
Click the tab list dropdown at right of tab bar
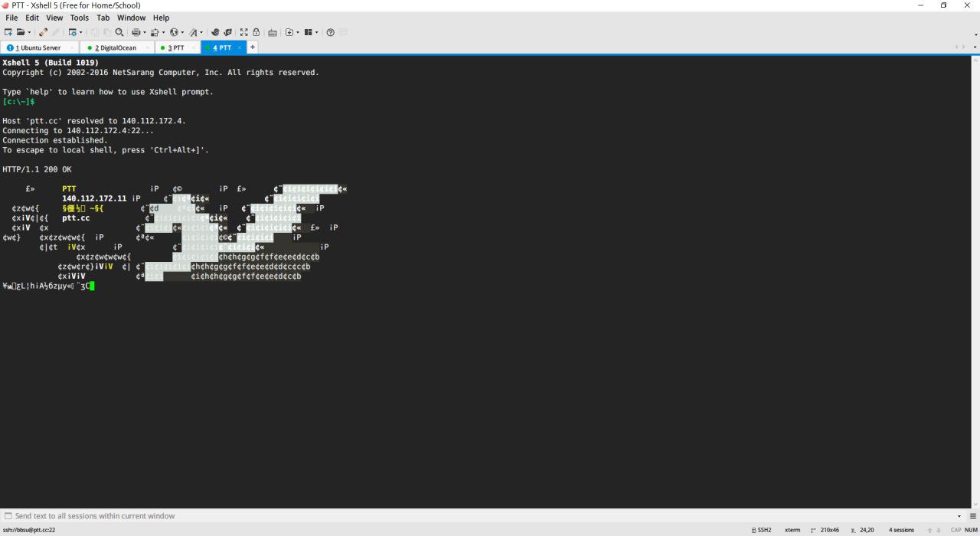click(975, 47)
